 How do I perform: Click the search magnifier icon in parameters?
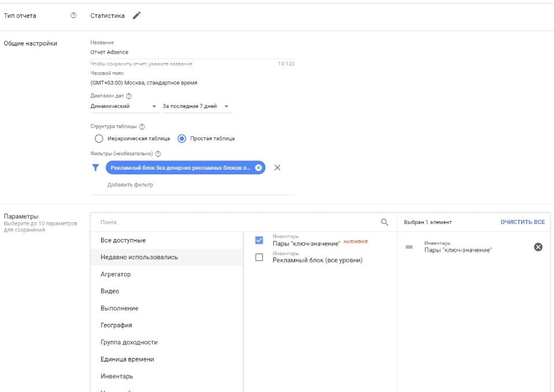(x=385, y=222)
